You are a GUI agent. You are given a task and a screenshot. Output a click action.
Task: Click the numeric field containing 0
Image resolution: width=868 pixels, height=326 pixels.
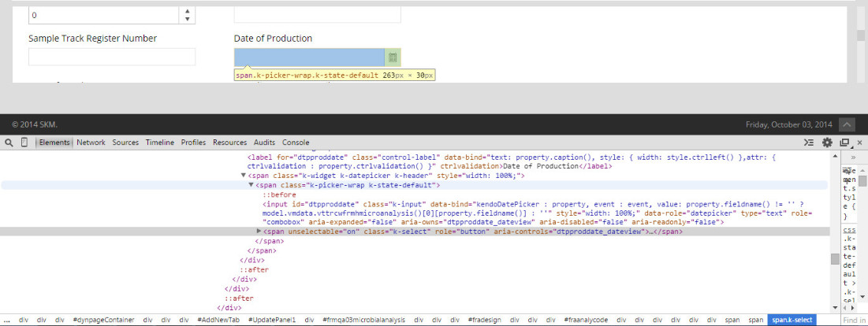tap(104, 16)
